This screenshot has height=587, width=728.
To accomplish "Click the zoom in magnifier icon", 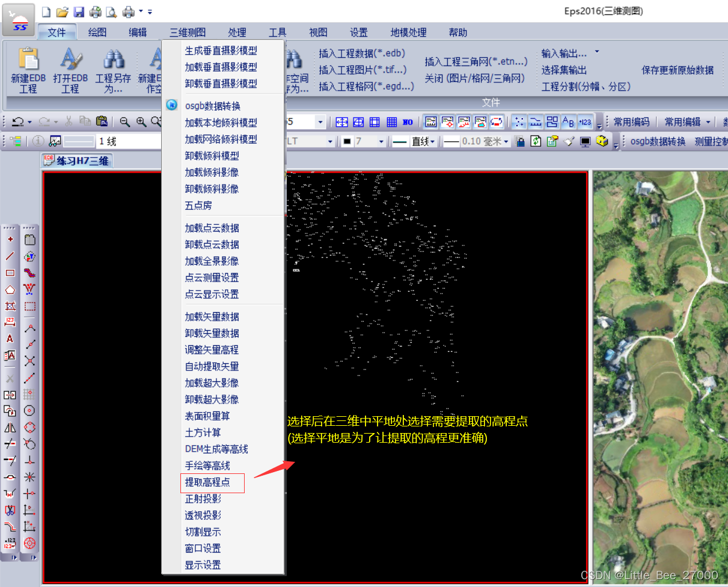I will [x=141, y=122].
